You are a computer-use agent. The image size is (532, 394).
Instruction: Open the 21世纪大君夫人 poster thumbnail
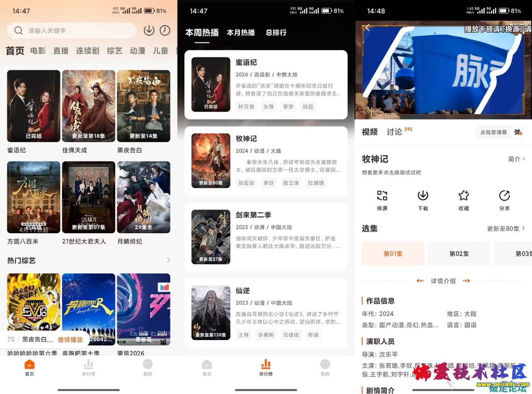88,197
